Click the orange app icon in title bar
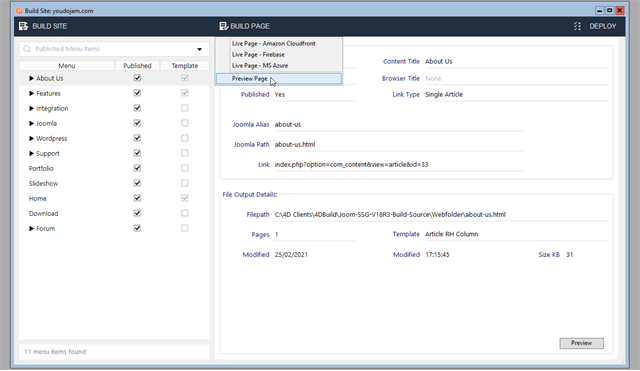This screenshot has width=640, height=371. (x=19, y=11)
